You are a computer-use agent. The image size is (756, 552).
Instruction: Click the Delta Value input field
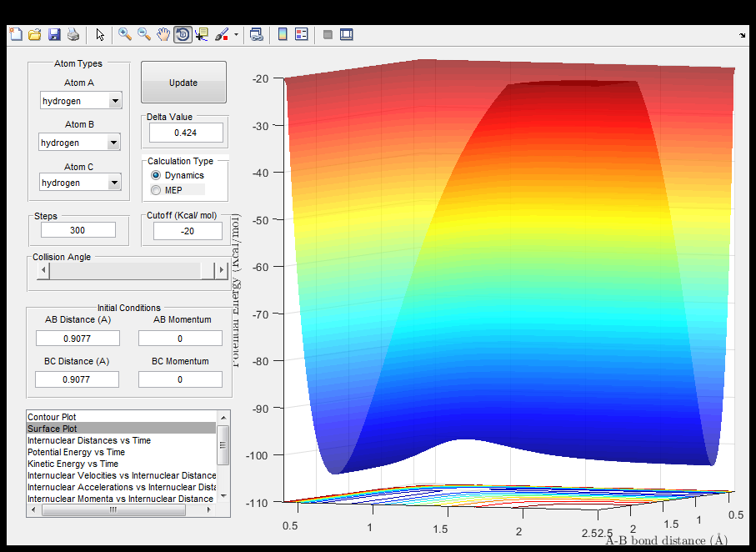186,133
